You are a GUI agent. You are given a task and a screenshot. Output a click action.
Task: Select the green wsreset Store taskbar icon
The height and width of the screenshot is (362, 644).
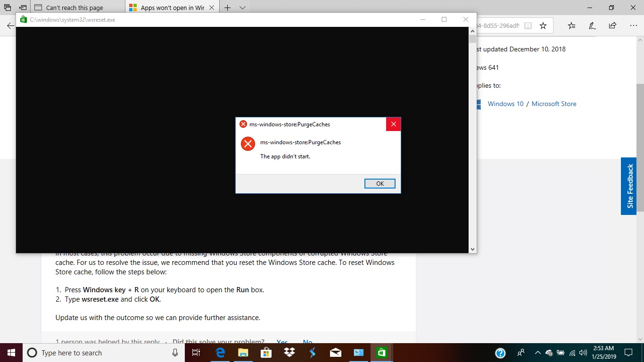coord(382,353)
